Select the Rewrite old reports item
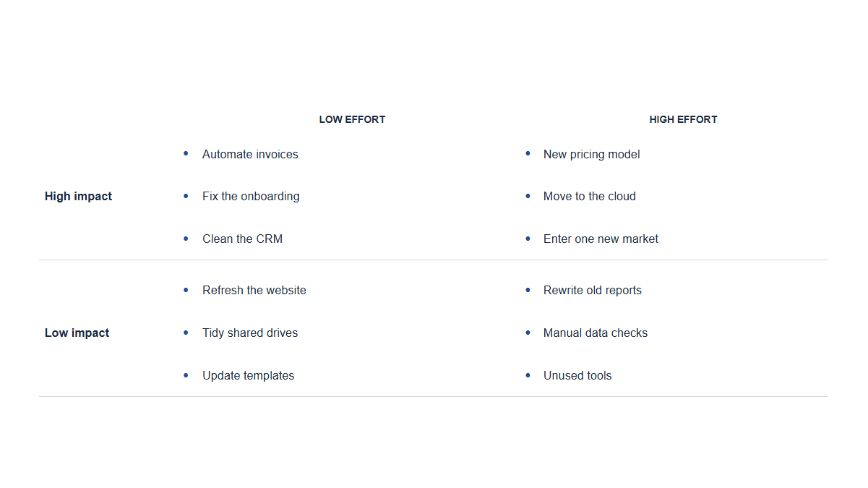The height and width of the screenshot is (488, 868). point(593,290)
